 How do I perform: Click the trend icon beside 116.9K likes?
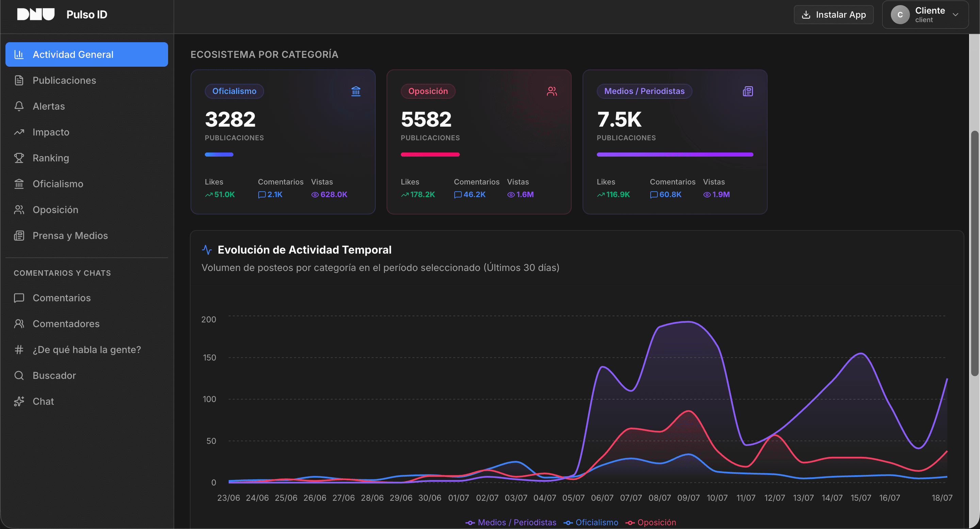tap(601, 195)
